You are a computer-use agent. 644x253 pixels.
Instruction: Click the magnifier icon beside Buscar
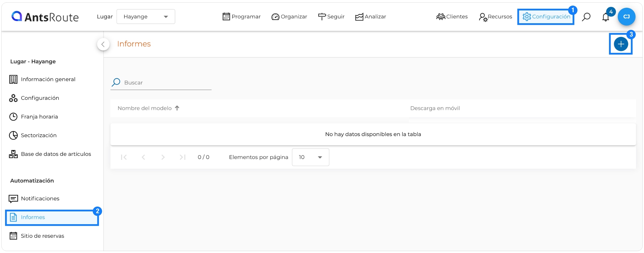116,82
